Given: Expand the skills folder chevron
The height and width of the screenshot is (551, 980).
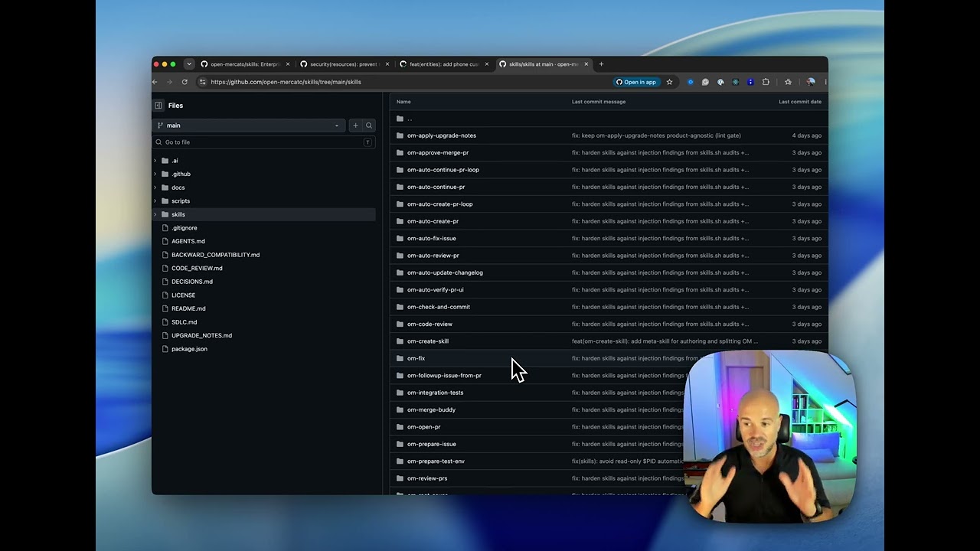Looking at the screenshot, I should (155, 214).
